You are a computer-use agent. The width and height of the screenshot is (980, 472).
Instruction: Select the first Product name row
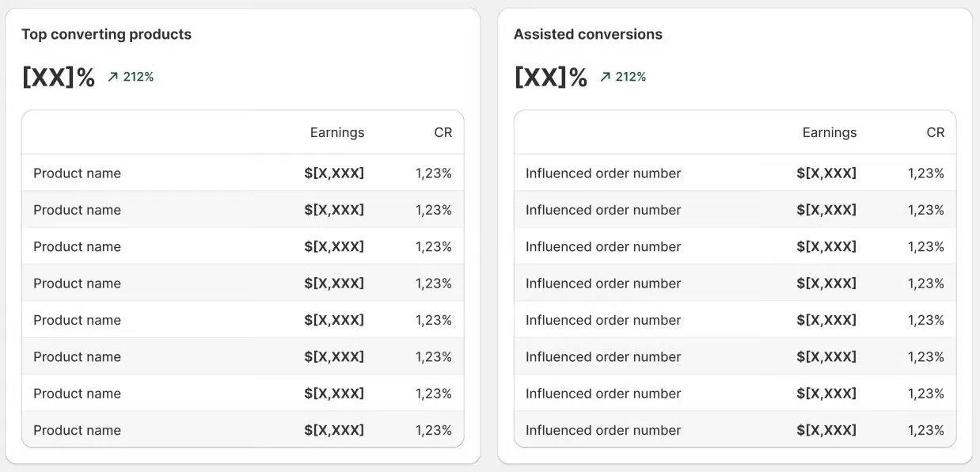pyautogui.click(x=77, y=173)
